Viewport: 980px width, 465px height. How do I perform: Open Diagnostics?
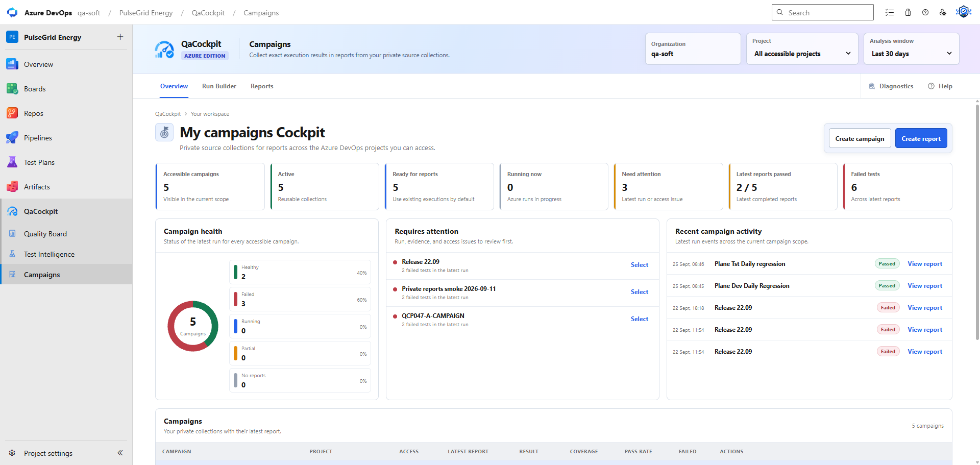pos(891,86)
